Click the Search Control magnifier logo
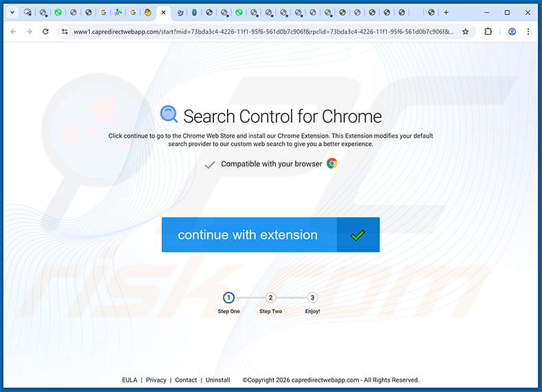This screenshot has height=392, width=542. click(x=169, y=114)
